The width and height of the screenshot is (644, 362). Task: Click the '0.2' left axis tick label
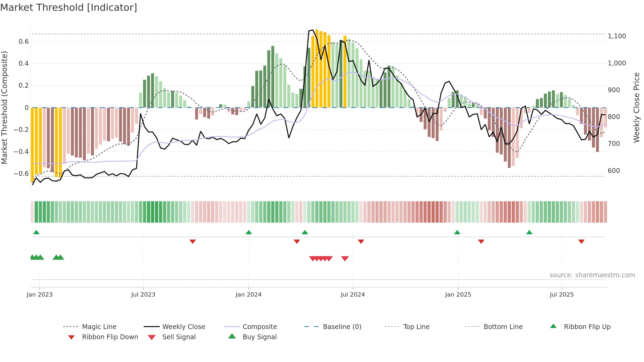[24, 86]
